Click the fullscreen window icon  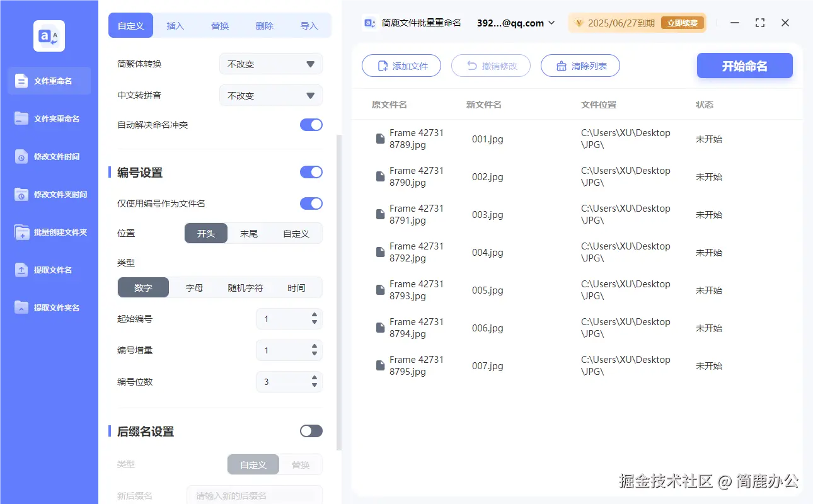(x=760, y=23)
